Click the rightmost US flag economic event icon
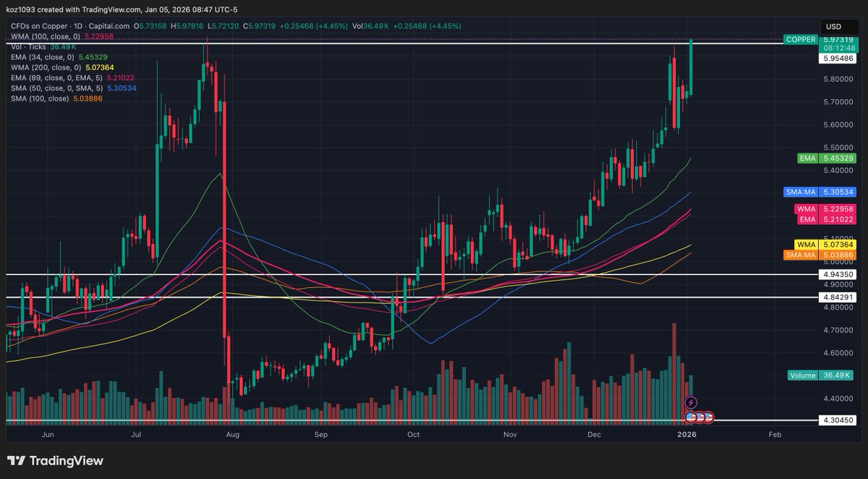Viewport: 868px width, 479px height. click(709, 417)
